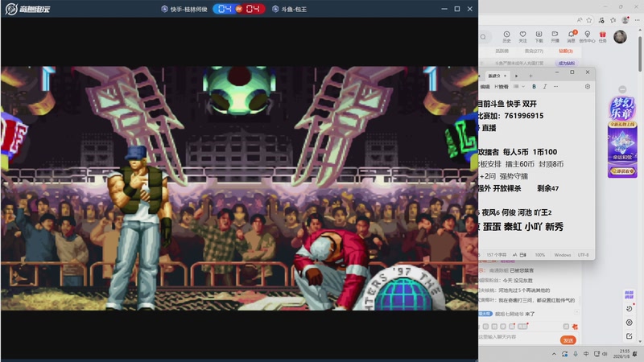This screenshot has height=362, width=644.
Task: Click the moon night-mode sidebar icon
Action: [x=629, y=308]
